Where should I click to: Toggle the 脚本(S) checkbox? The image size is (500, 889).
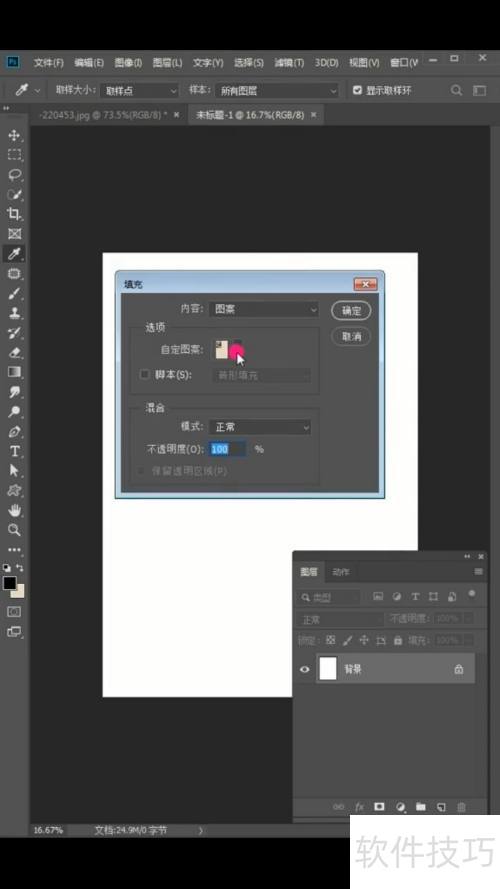click(145, 375)
